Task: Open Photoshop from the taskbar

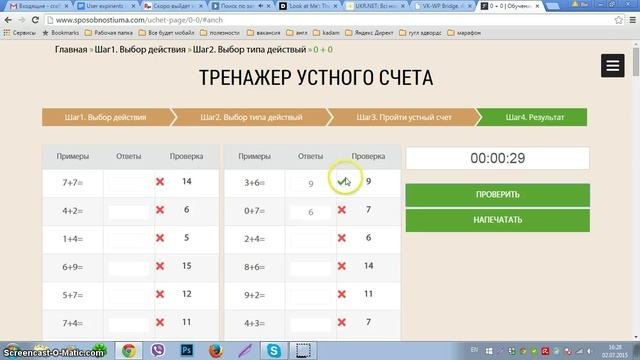Action: pyautogui.click(x=187, y=351)
